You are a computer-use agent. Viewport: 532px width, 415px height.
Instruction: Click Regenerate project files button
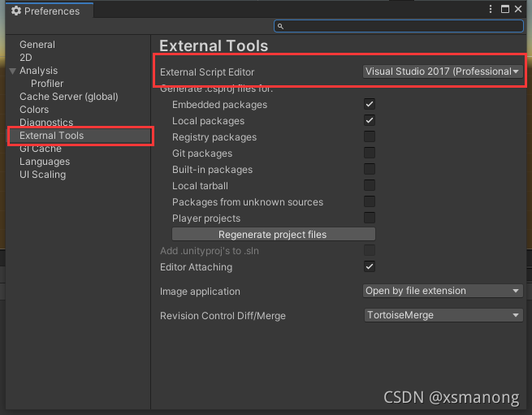274,234
